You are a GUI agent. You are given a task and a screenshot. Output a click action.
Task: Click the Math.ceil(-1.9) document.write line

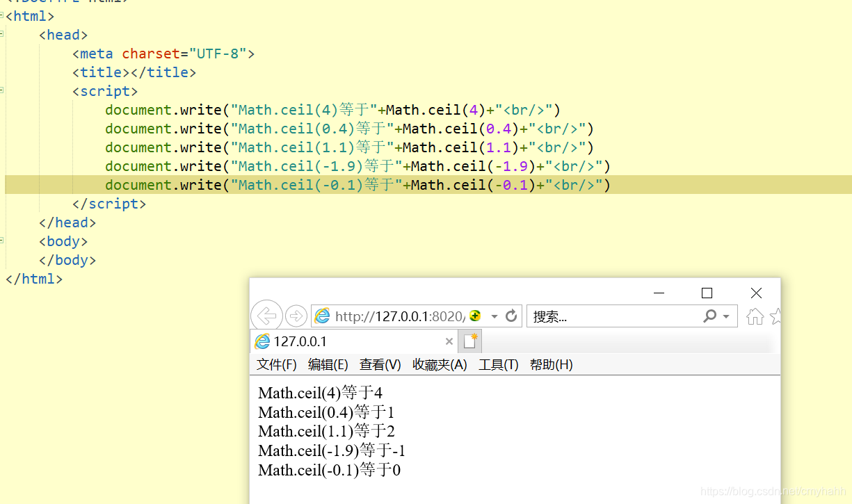point(358,166)
